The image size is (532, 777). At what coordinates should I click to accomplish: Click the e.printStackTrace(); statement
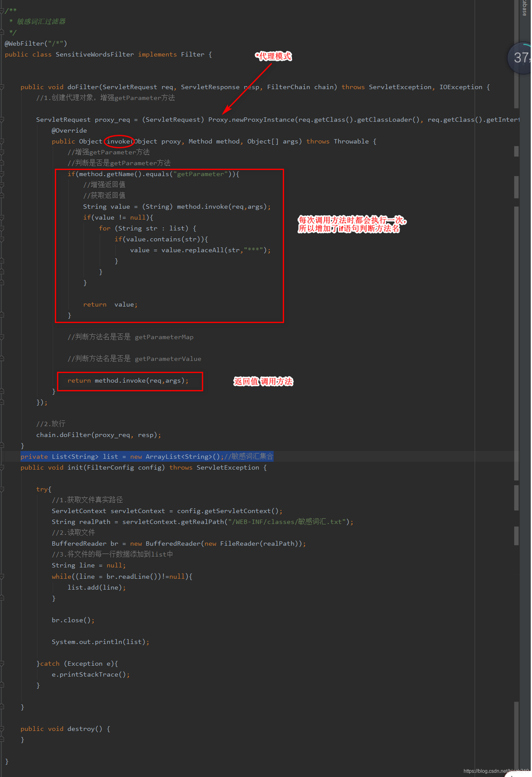91,674
